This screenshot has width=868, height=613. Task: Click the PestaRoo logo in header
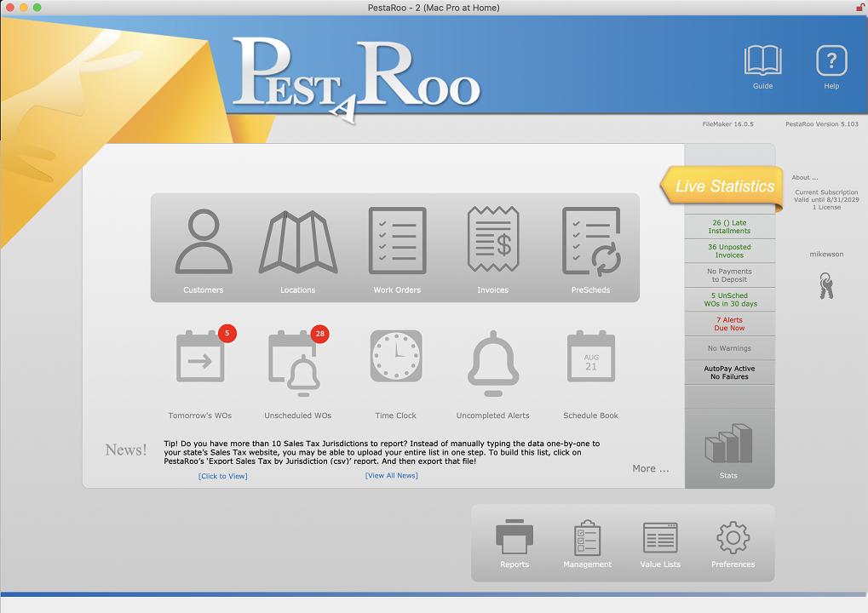[x=356, y=78]
